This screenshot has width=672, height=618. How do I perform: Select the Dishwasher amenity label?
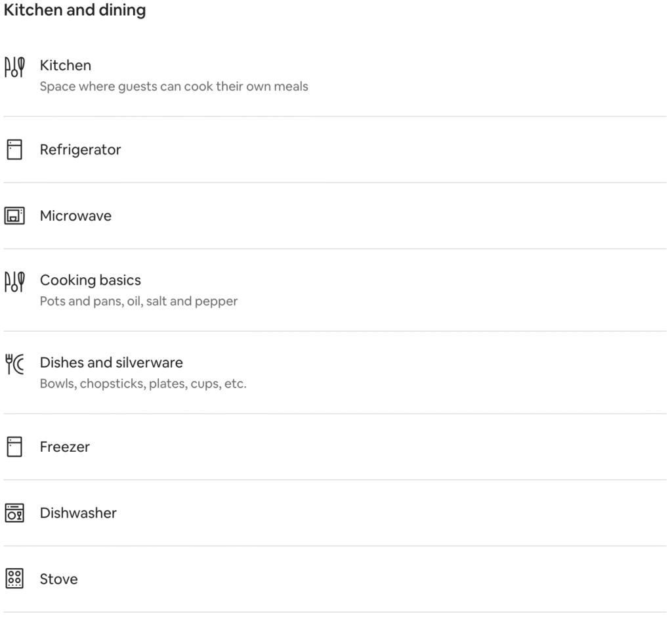click(79, 513)
